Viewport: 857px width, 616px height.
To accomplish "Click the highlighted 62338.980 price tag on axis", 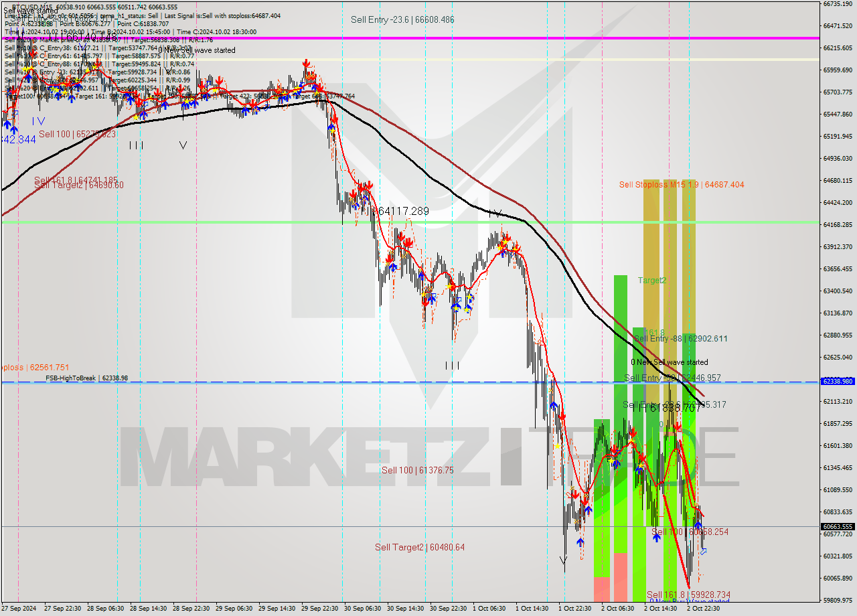I will tap(838, 381).
